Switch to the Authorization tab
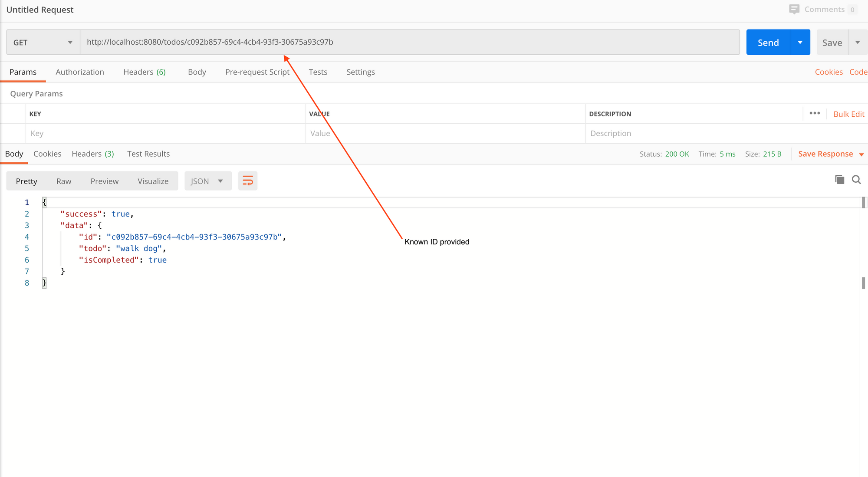Viewport: 868px width, 477px height. tap(80, 72)
